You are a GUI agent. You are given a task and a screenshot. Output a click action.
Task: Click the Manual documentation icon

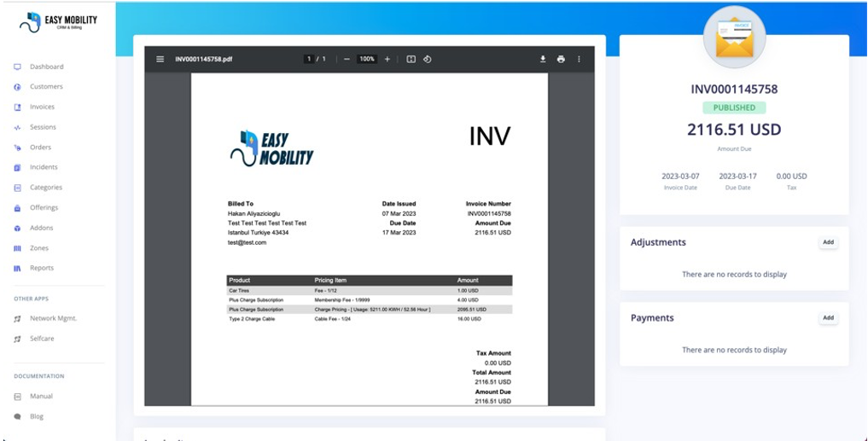pos(17,396)
